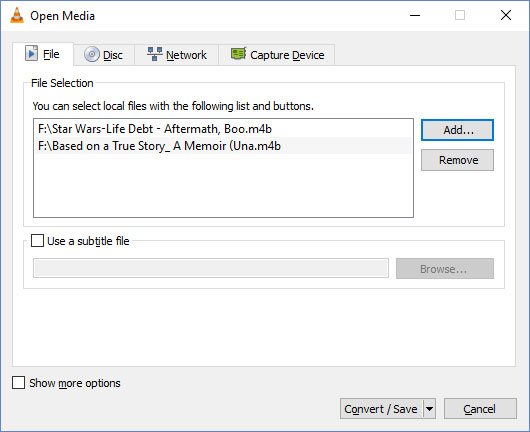Switch to the Disc tab
Image resolution: width=530 pixels, height=432 pixels.
[x=104, y=55]
